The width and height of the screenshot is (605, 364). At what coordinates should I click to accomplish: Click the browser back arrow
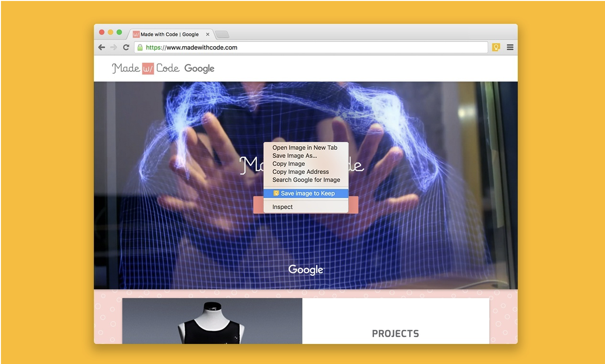coord(101,47)
